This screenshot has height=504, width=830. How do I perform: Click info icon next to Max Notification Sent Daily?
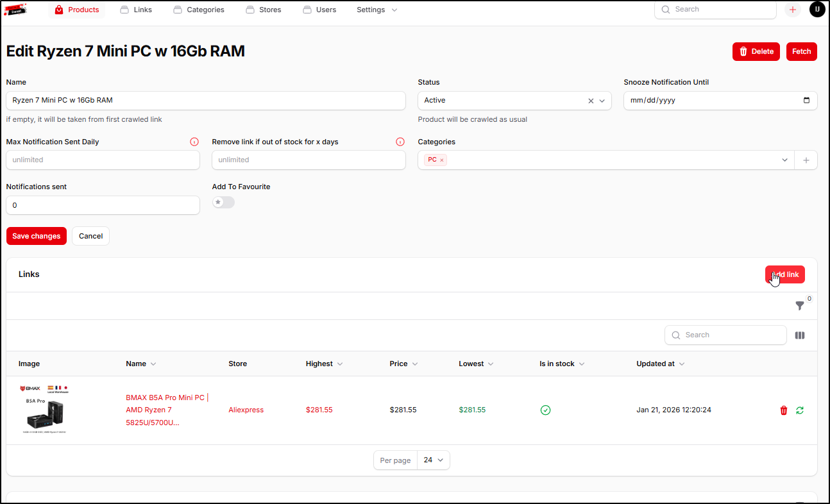194,142
